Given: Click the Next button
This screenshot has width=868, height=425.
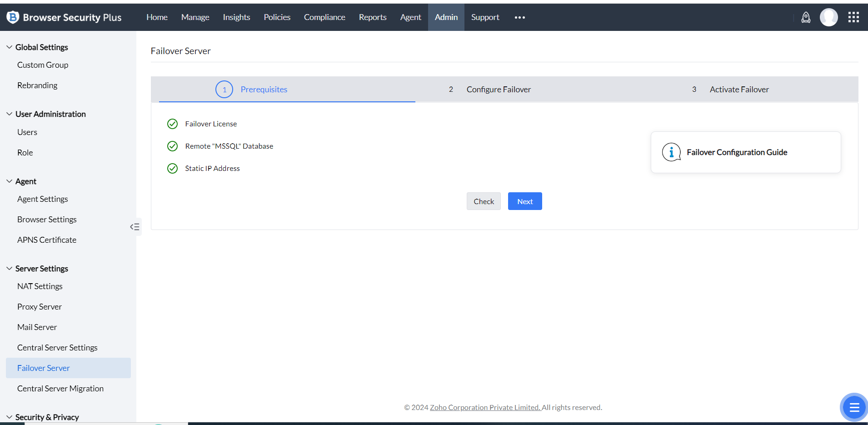Looking at the screenshot, I should pyautogui.click(x=525, y=201).
